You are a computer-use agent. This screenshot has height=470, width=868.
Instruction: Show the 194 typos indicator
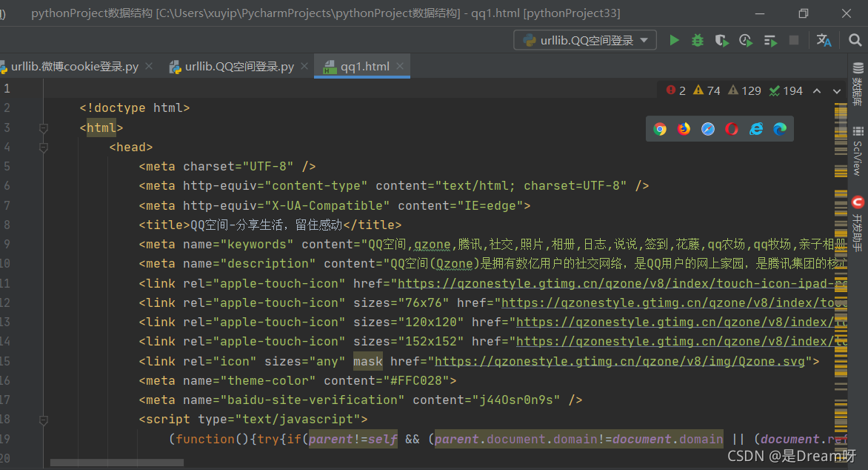click(786, 90)
